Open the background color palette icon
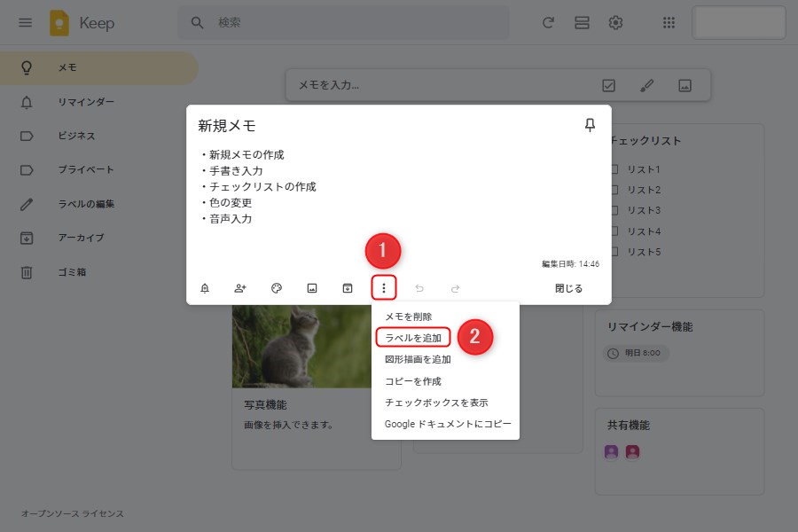 click(277, 288)
